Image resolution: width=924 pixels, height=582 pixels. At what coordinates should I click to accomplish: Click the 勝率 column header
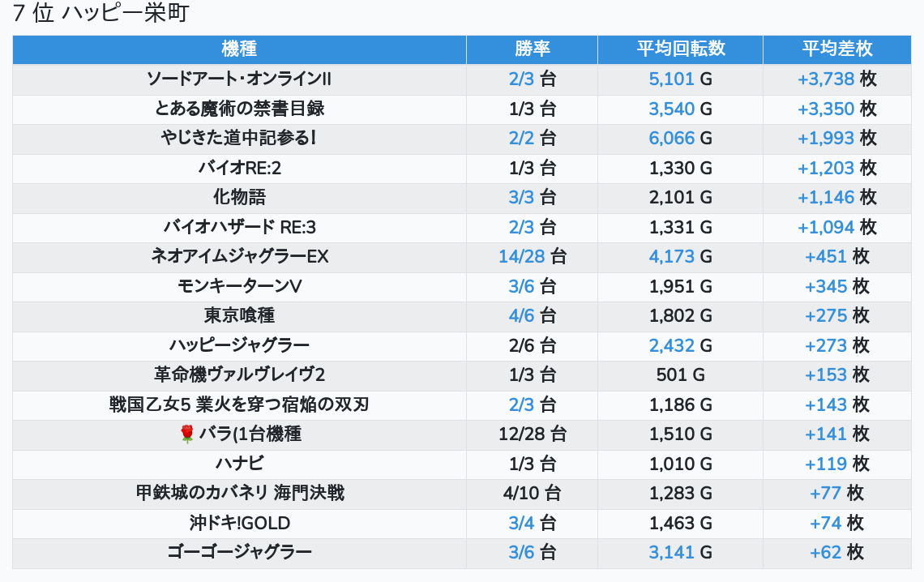coord(533,49)
